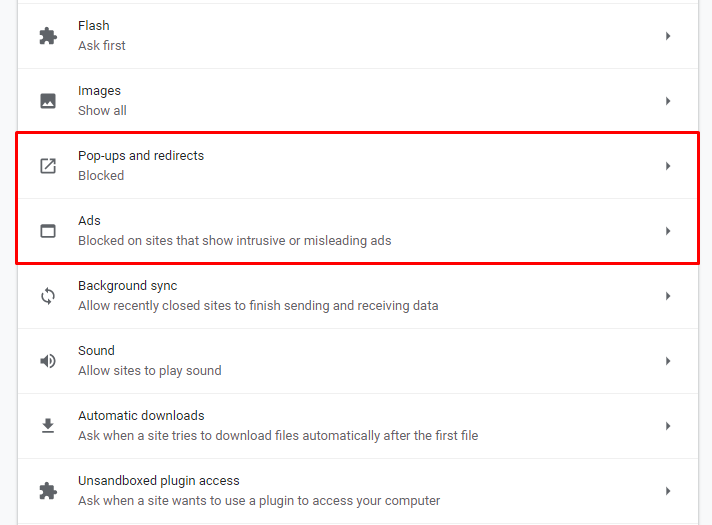Image resolution: width=712 pixels, height=525 pixels.
Task: Click the Unsandboxed plugin access puzzle icon
Action: click(48, 491)
